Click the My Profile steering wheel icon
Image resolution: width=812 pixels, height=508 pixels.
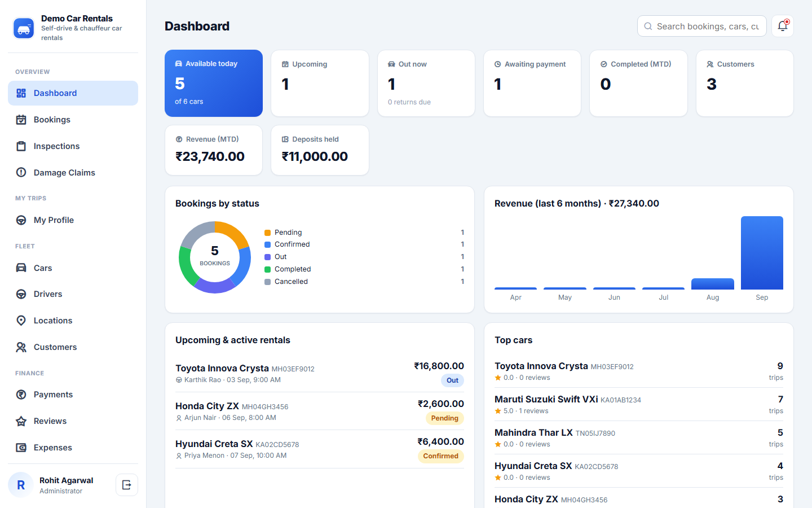point(21,220)
